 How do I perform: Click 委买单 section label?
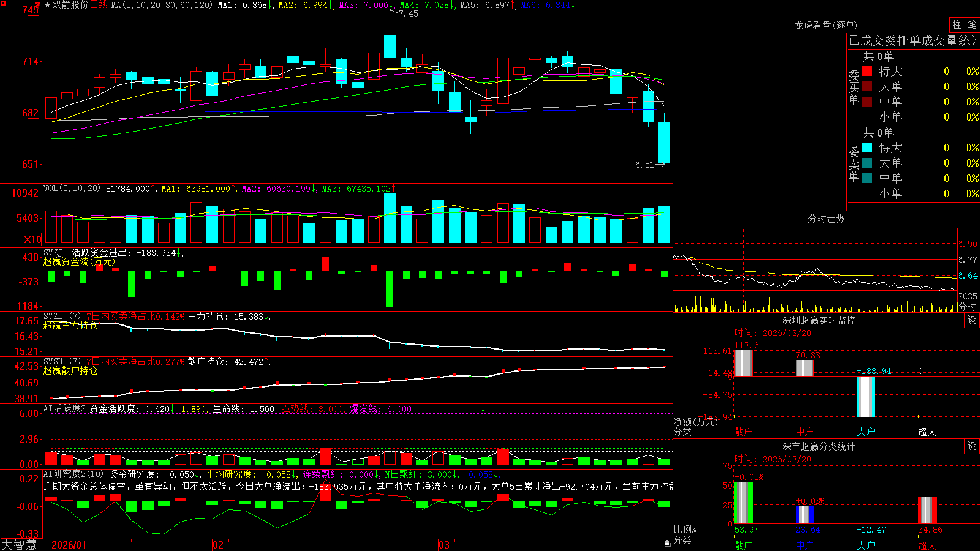[x=854, y=87]
